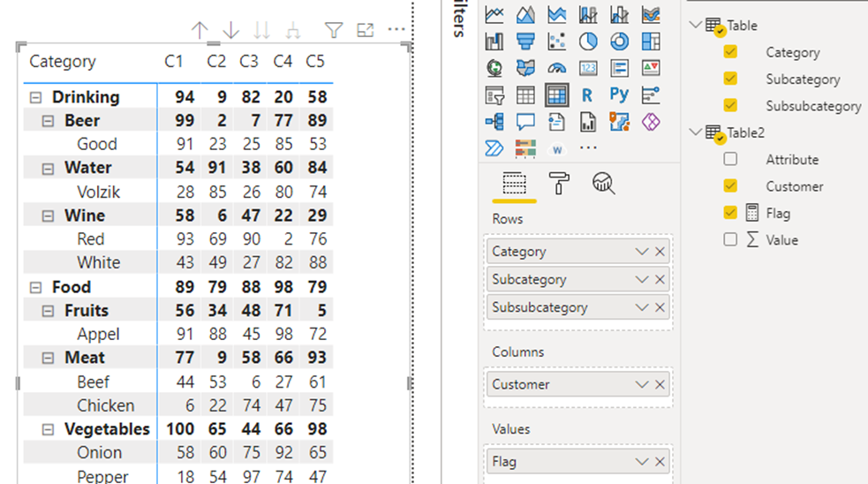Select the multi-row card visual

pos(620,68)
